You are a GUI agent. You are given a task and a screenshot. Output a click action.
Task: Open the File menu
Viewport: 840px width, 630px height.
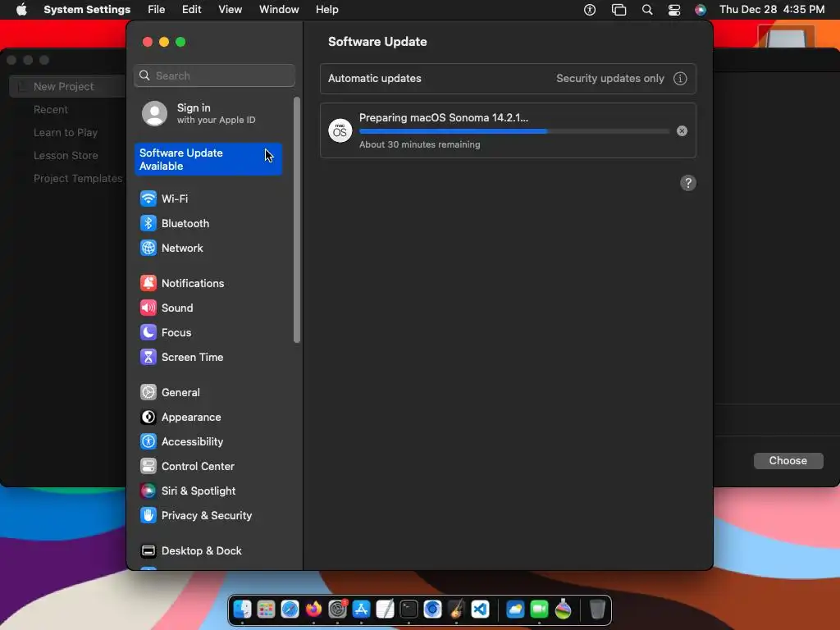(157, 10)
